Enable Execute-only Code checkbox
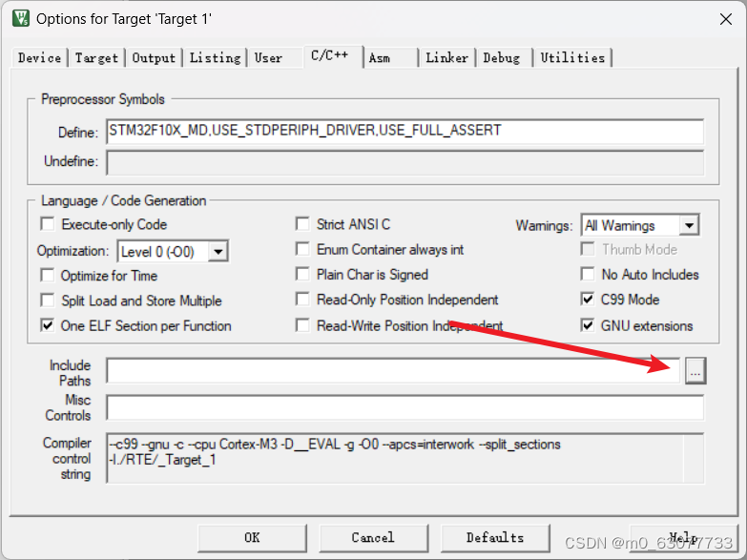This screenshot has height=560, width=747. coord(47,224)
